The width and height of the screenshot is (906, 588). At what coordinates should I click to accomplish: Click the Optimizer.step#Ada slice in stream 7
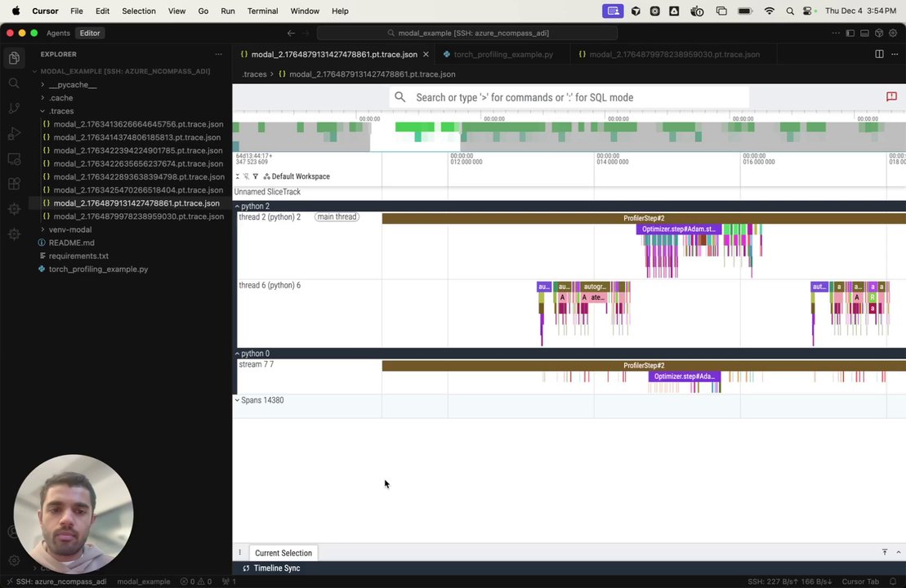[x=684, y=376]
